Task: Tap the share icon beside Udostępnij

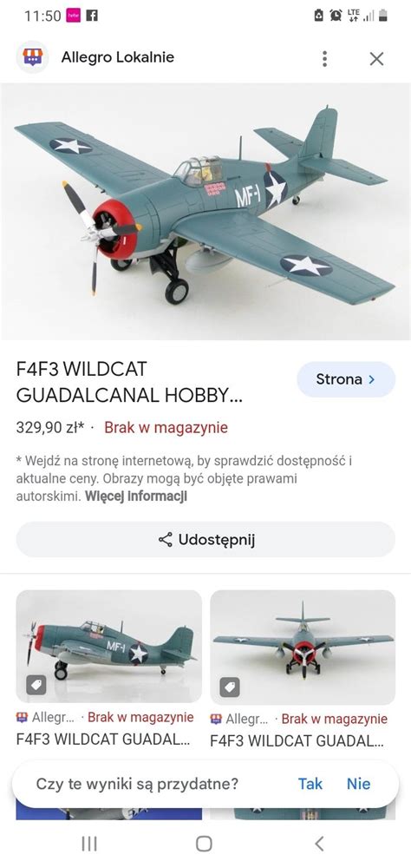Action: tap(166, 539)
